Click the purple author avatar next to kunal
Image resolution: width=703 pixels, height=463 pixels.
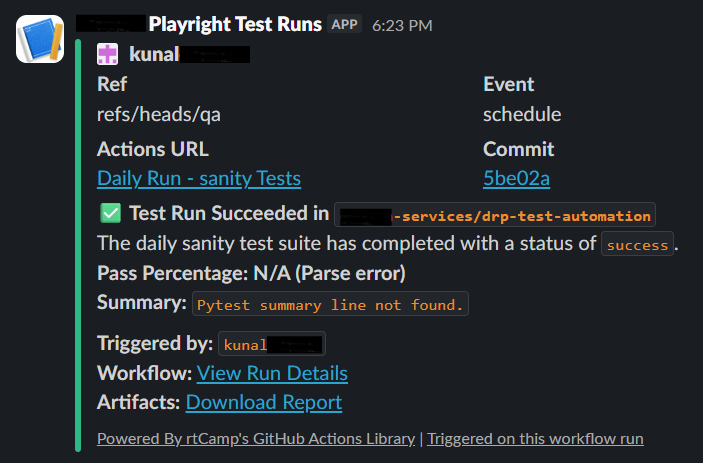click(108, 54)
